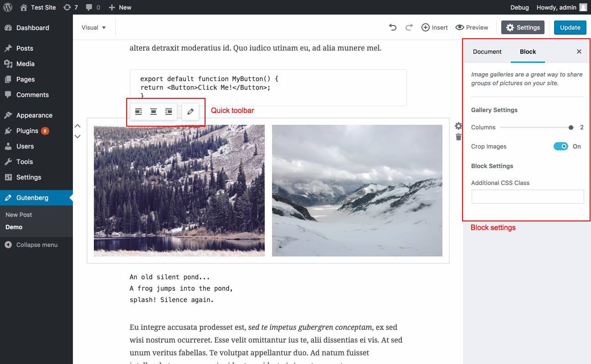Switch to the Block tab
The height and width of the screenshot is (364, 591).
(x=528, y=51)
